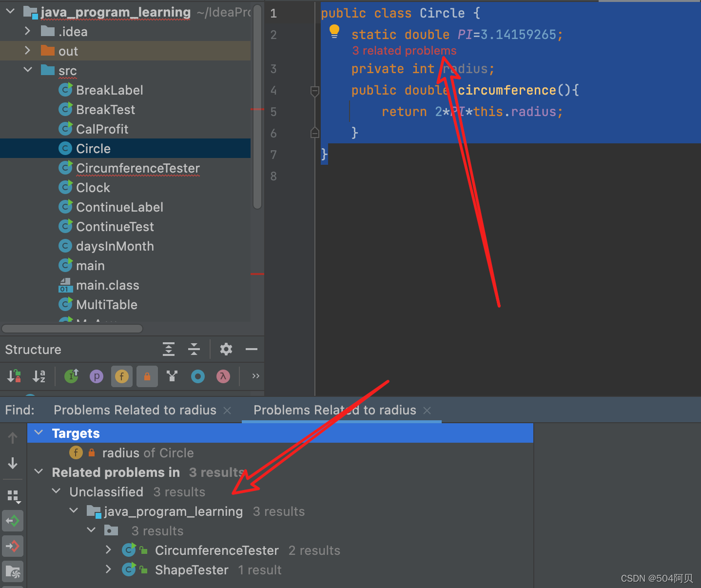This screenshot has width=701, height=588.
Task: Close the first Problems Related to radius tab
Action: click(227, 411)
